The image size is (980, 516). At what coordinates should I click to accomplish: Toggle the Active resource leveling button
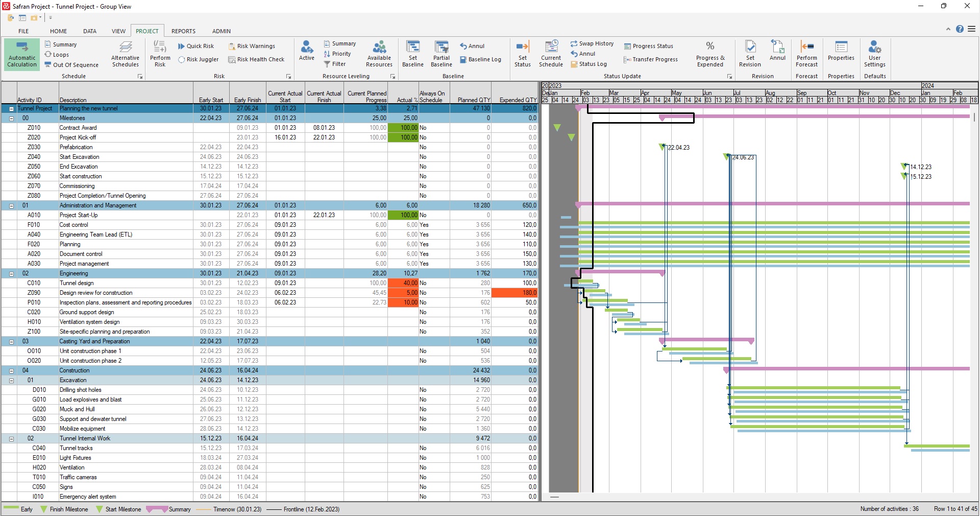click(x=307, y=51)
